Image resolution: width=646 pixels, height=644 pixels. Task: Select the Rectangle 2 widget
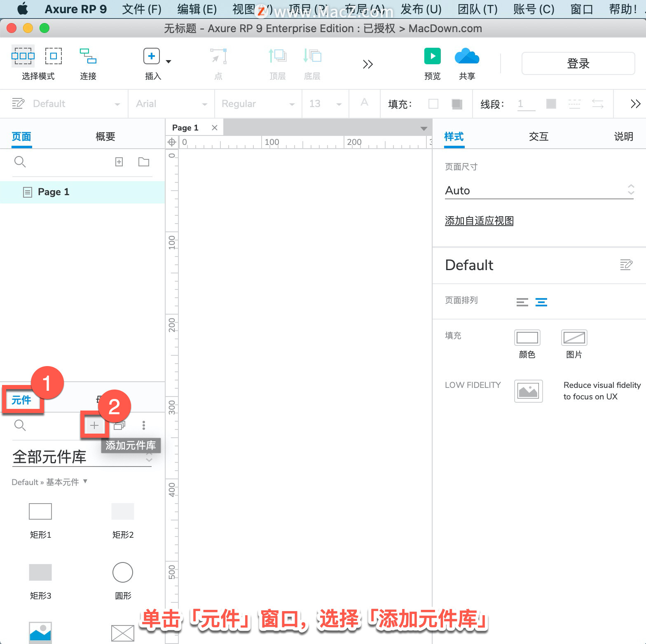pyautogui.click(x=123, y=511)
